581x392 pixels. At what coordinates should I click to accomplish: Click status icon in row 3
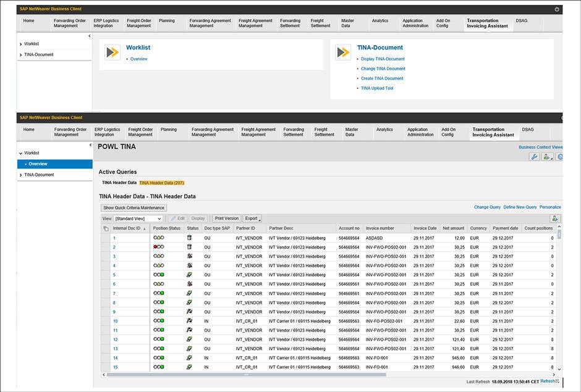tap(189, 256)
